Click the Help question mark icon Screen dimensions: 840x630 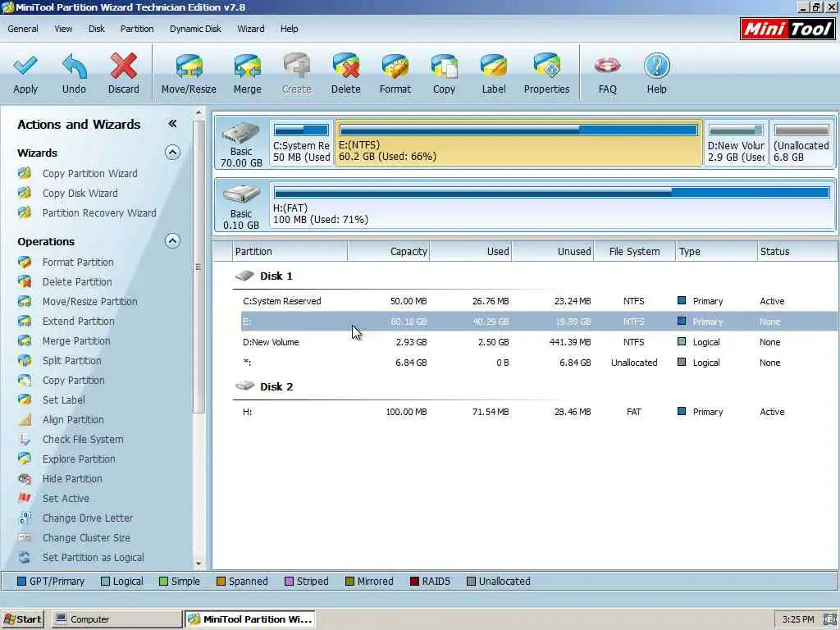657,66
